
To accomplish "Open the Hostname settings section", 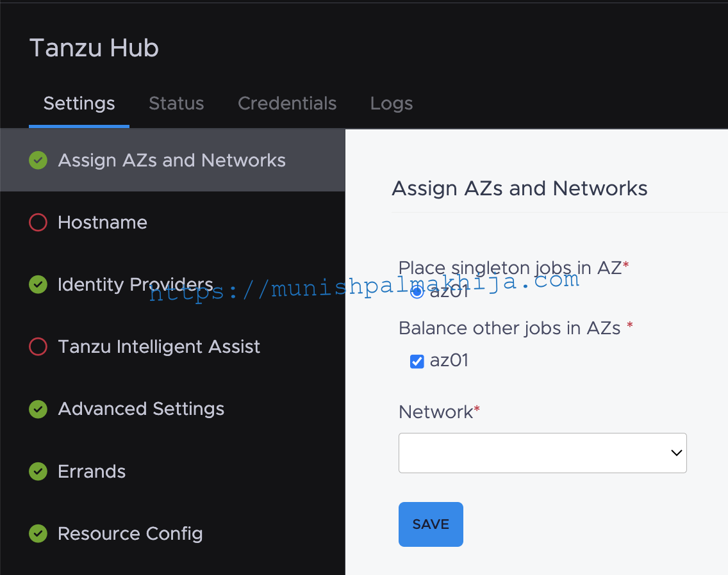I will click(172, 222).
